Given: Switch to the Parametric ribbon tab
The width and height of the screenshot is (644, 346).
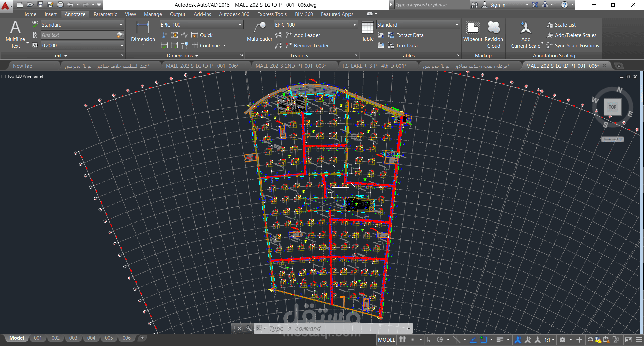Looking at the screenshot, I should (x=105, y=14).
